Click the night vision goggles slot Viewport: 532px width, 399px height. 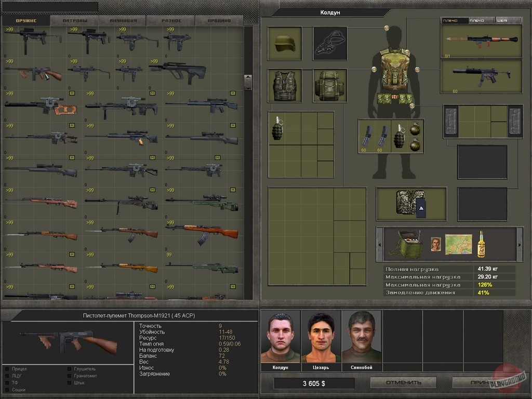click(330, 44)
